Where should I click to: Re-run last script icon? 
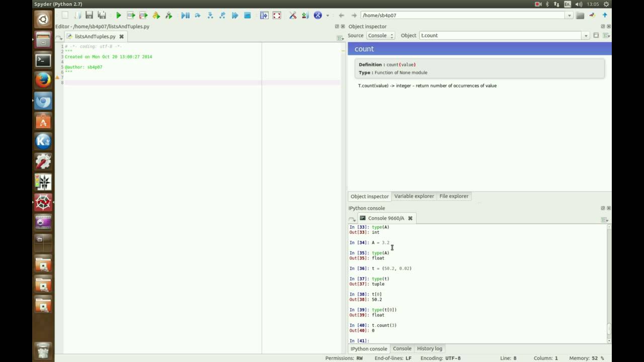(169, 16)
